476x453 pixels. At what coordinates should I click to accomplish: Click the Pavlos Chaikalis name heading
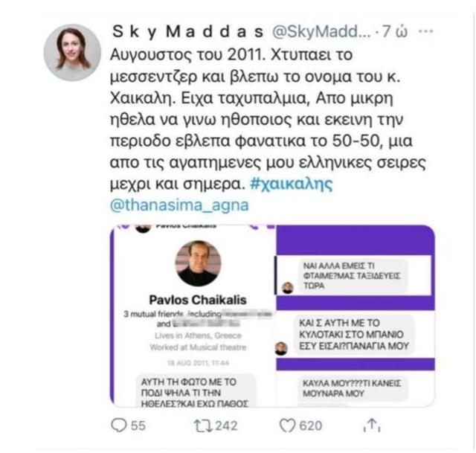[x=198, y=300]
